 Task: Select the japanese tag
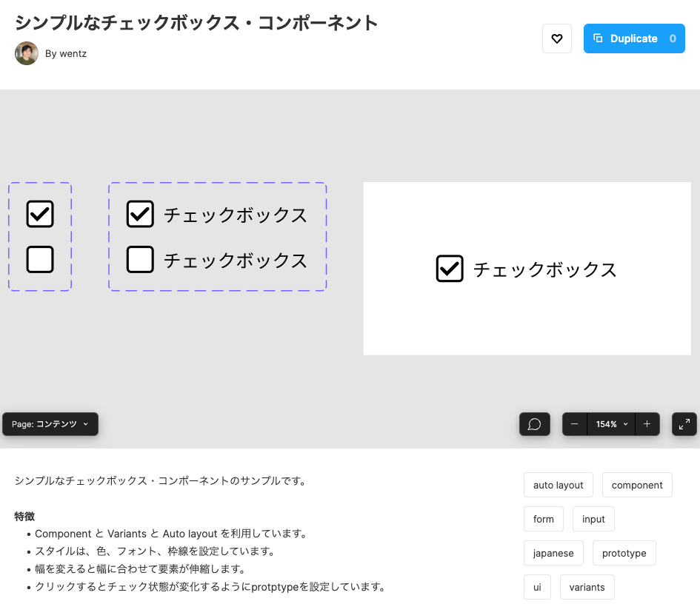(x=553, y=553)
